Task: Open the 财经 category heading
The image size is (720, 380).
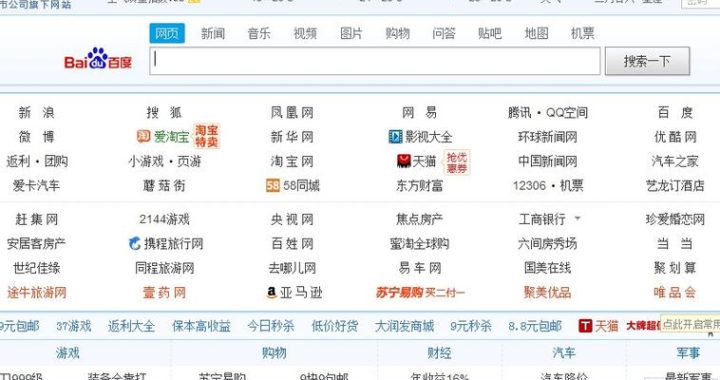Action: click(x=439, y=352)
